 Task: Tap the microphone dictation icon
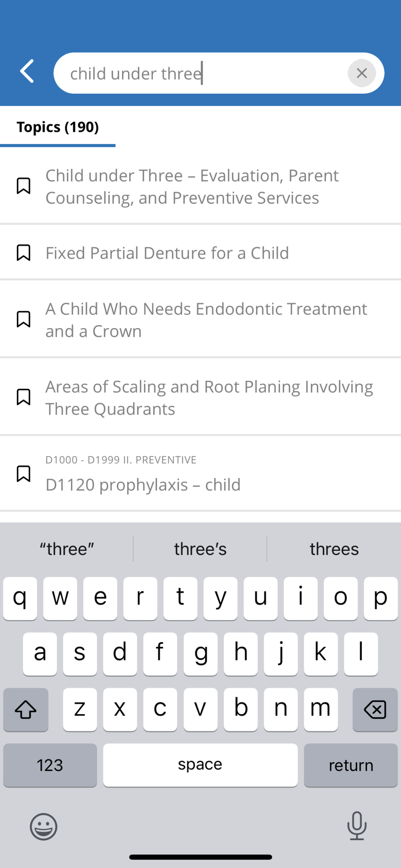357,825
